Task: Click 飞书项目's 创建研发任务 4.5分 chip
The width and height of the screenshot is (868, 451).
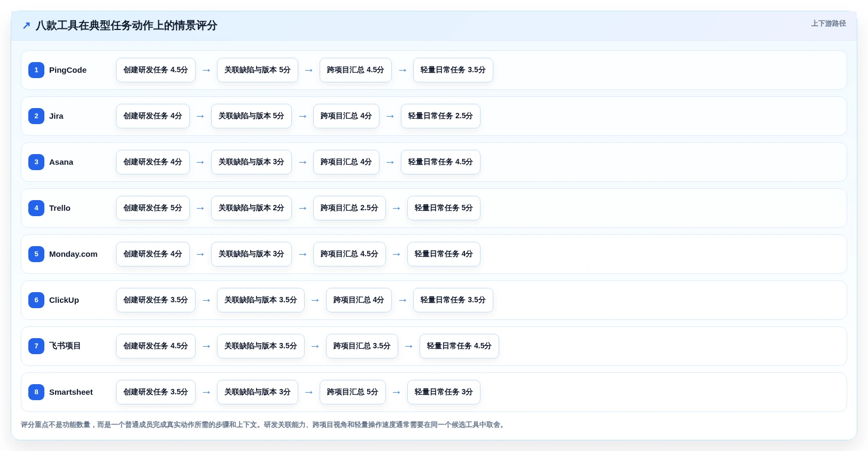Action: click(156, 346)
